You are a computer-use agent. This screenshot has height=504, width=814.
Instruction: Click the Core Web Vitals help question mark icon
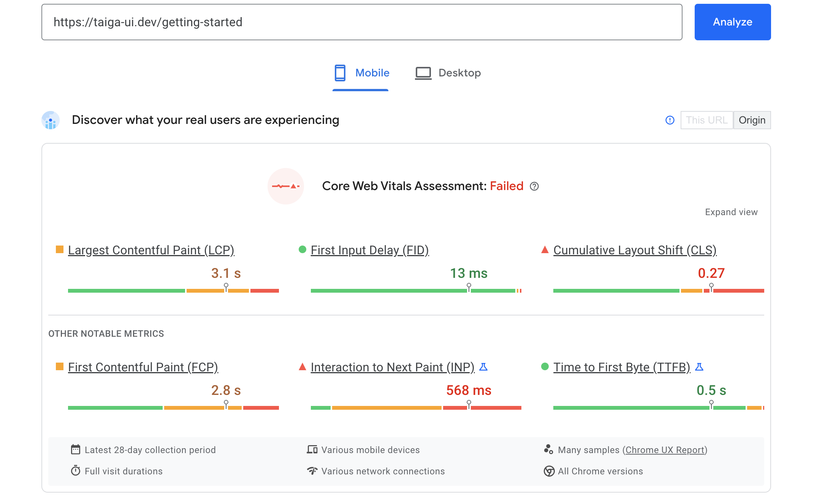[534, 186]
